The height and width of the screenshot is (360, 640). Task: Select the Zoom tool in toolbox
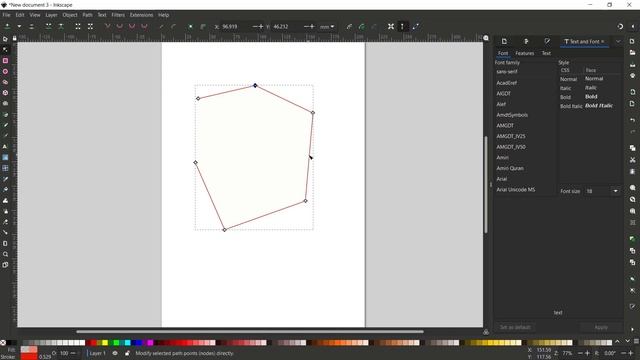click(x=5, y=254)
